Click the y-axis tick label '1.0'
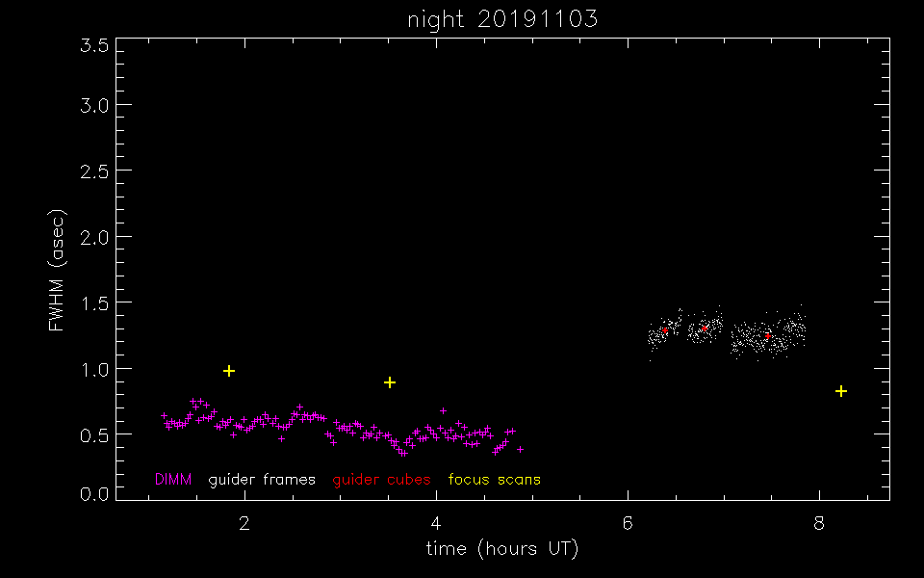This screenshot has height=578, width=924. point(94,370)
